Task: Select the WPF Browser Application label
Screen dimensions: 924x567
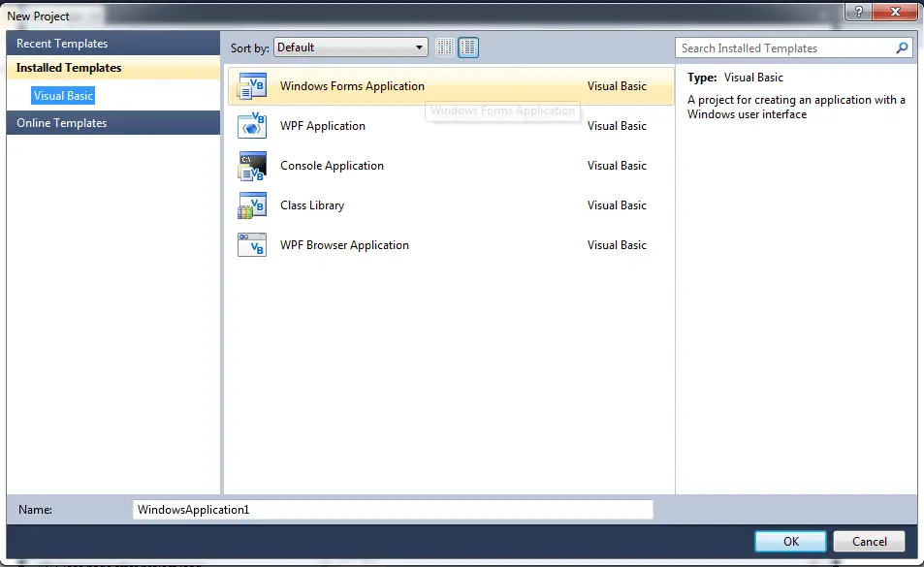Action: click(345, 245)
